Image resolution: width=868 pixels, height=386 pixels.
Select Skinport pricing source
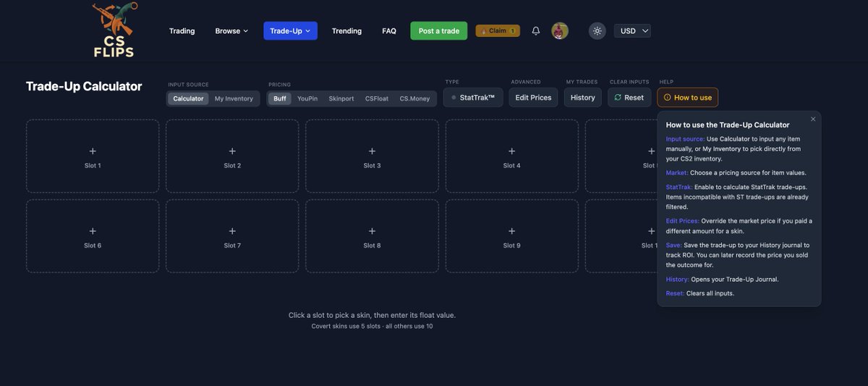pyautogui.click(x=341, y=98)
